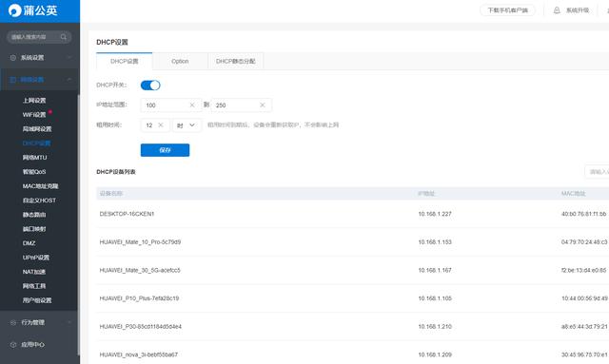Click the DHCP设备列表 heading
This screenshot has height=364, width=609.
tap(116, 171)
